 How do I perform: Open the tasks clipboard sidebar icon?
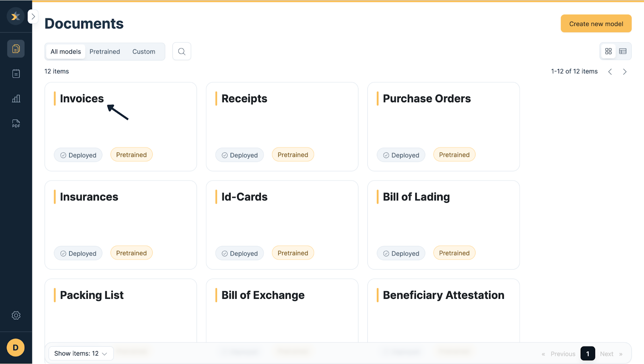(16, 74)
